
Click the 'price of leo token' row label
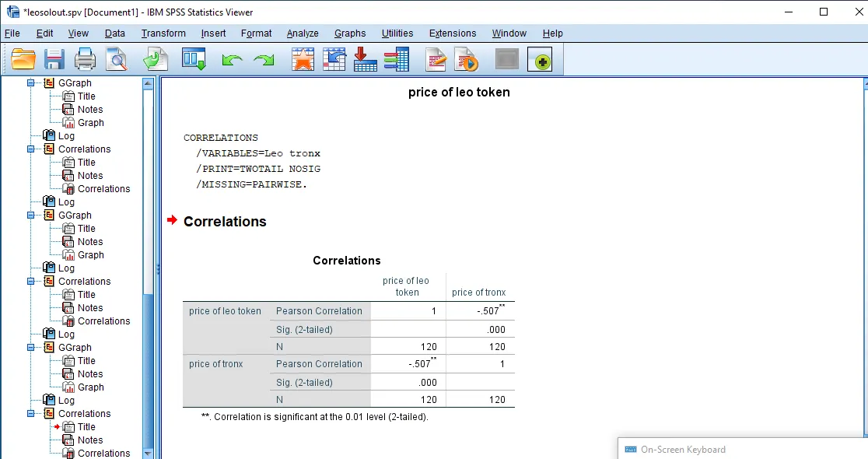[225, 311]
